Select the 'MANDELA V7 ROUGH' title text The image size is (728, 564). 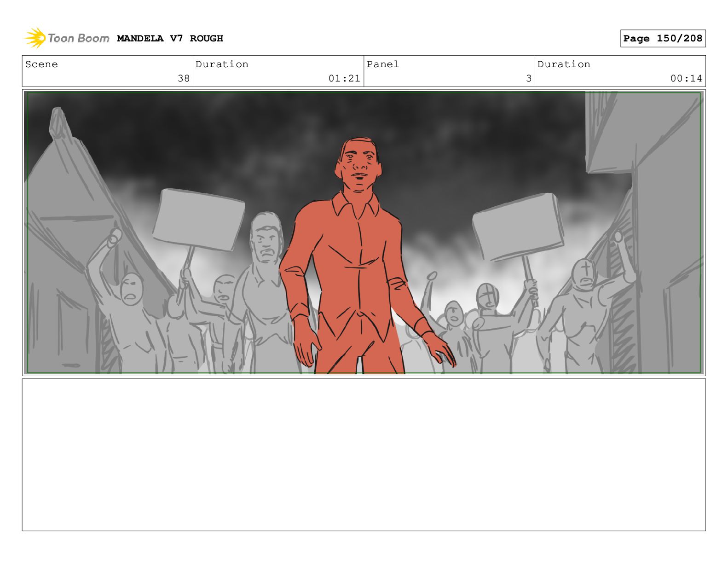170,39
